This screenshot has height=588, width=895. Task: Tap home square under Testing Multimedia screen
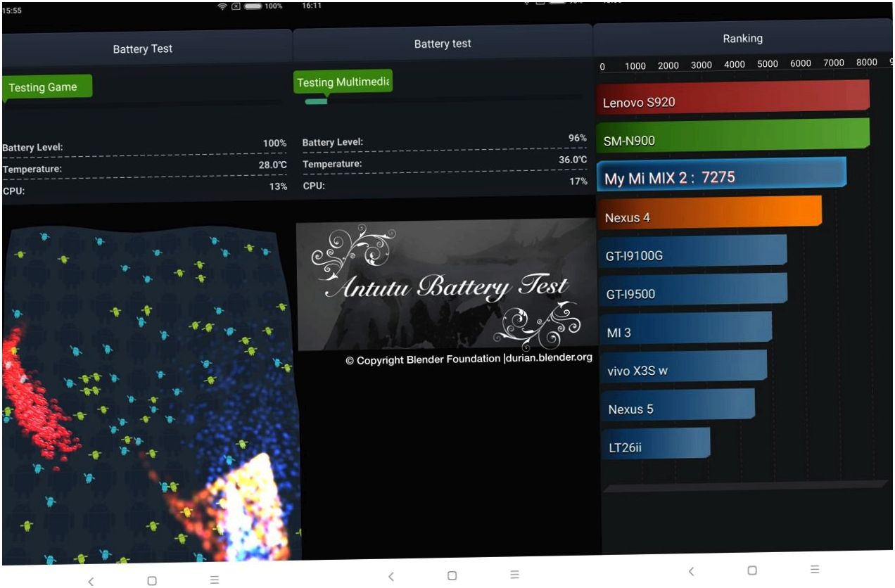(x=452, y=575)
